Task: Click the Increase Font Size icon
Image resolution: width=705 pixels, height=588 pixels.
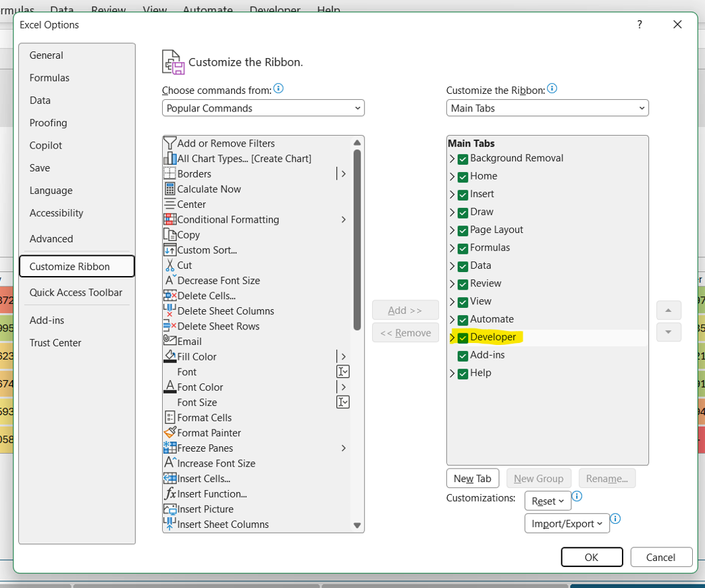Action: (x=170, y=462)
